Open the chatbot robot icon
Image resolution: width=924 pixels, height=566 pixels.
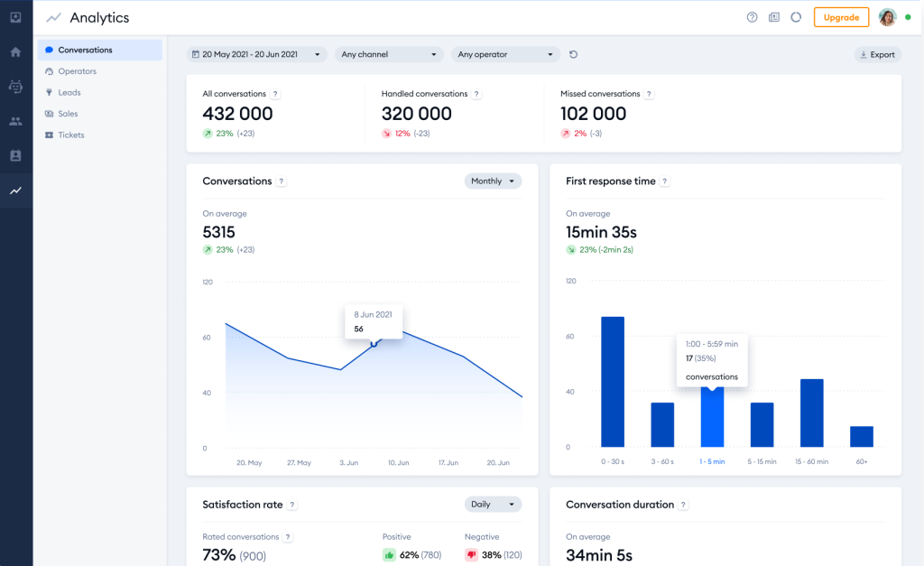(15, 87)
